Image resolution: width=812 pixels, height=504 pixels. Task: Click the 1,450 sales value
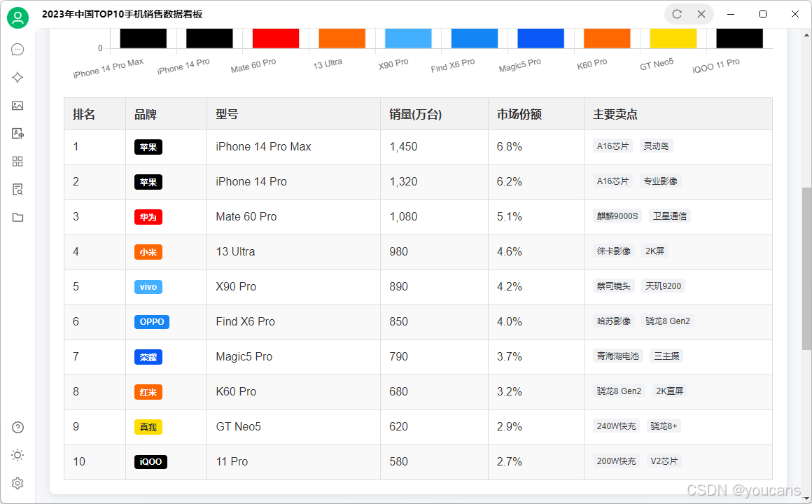403,146
